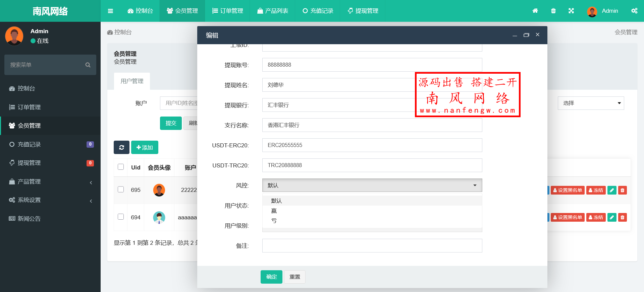Choose the 赢 option in 风控 dropdown

click(x=274, y=211)
